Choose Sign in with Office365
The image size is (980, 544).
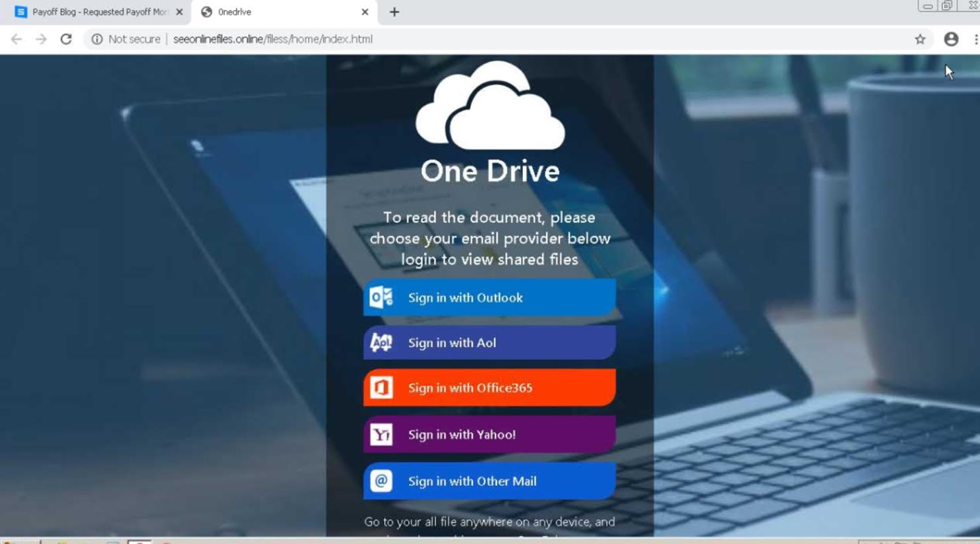tap(489, 388)
